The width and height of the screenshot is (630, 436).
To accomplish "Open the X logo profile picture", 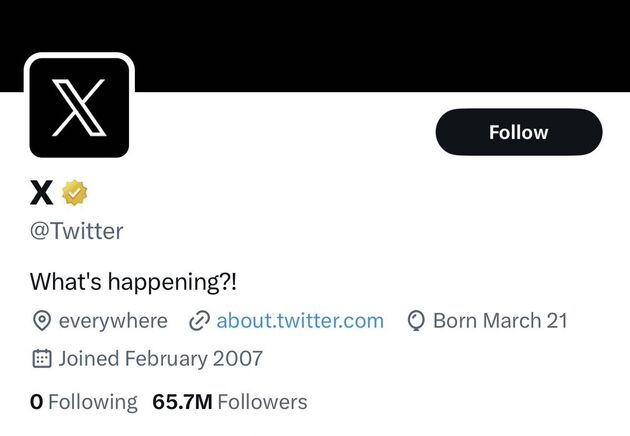I will [79, 107].
